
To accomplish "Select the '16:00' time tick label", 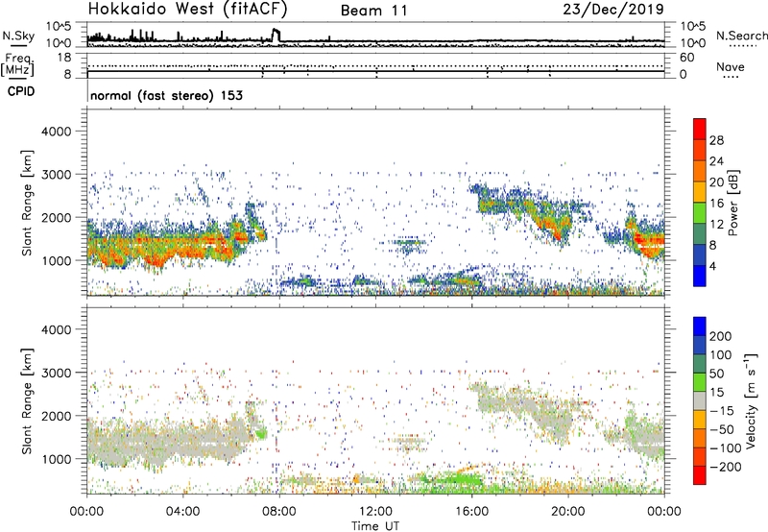I will pyautogui.click(x=471, y=512).
